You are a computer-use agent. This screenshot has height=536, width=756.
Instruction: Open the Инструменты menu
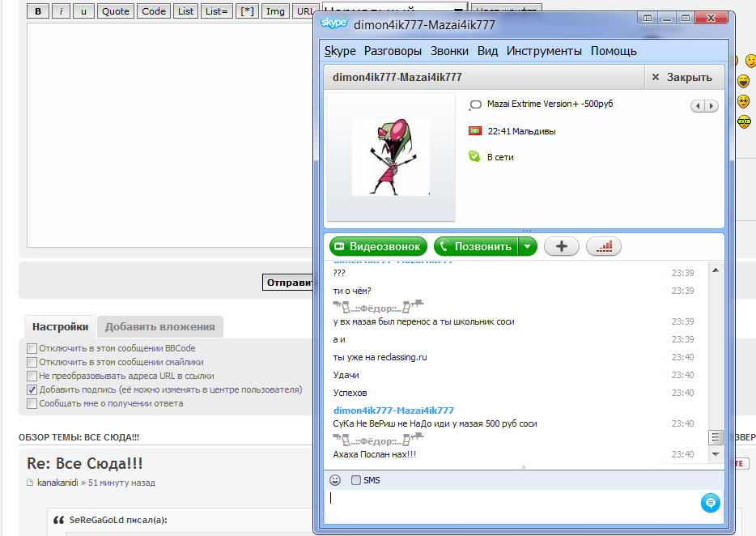tap(544, 51)
